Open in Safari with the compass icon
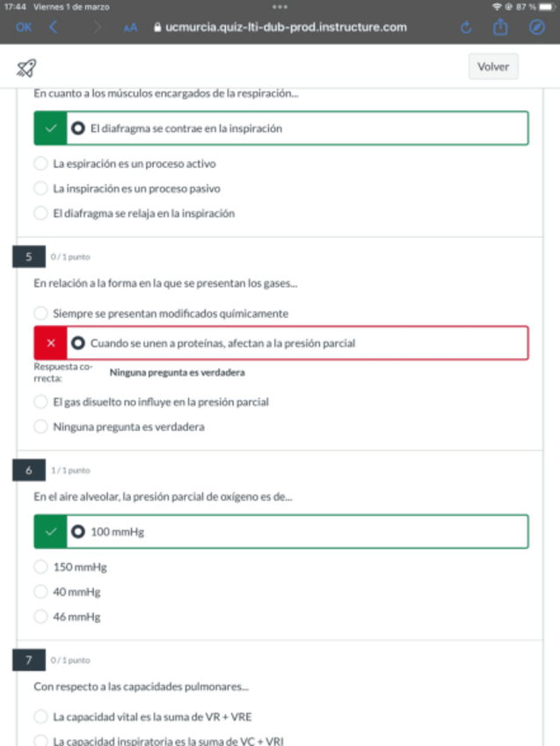Viewport: 560px width, 746px height. [x=537, y=27]
